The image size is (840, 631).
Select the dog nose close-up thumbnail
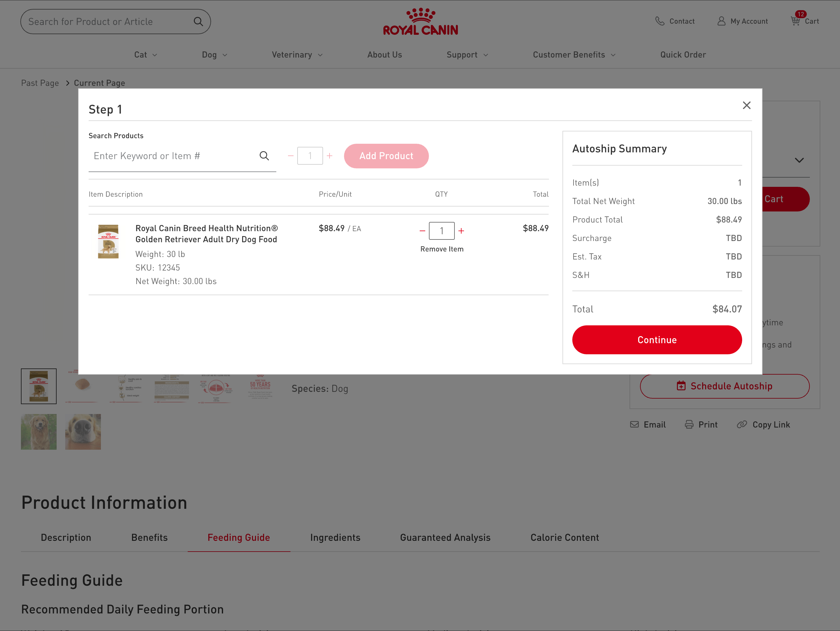click(x=83, y=432)
